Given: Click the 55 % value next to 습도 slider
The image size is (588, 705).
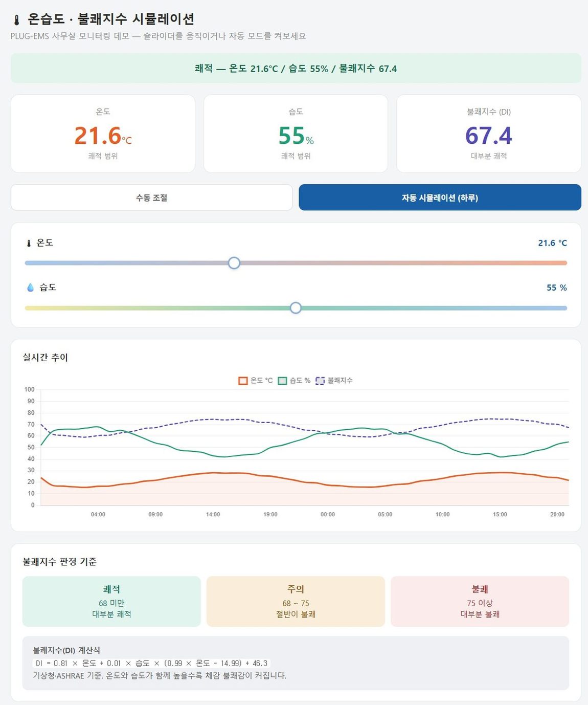Looking at the screenshot, I should pos(556,288).
